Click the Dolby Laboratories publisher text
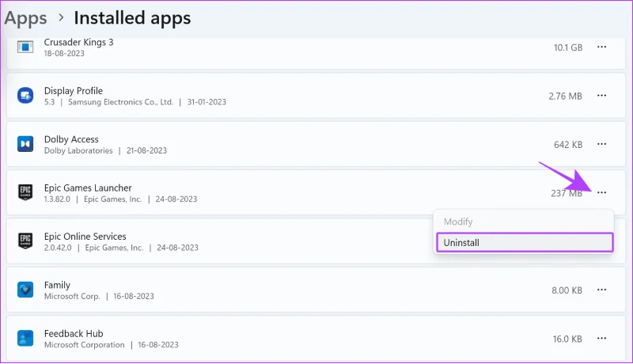Image resolution: width=633 pixels, height=364 pixels. (78, 150)
